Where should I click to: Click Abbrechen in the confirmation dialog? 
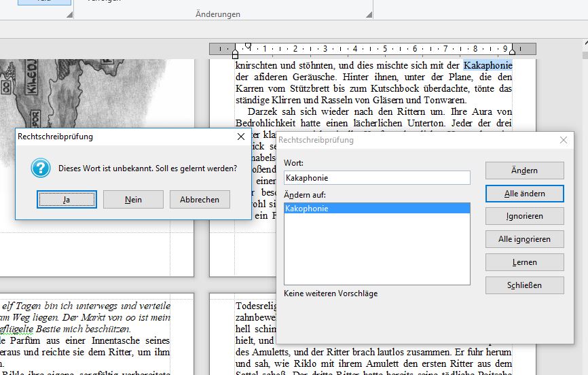coord(200,199)
